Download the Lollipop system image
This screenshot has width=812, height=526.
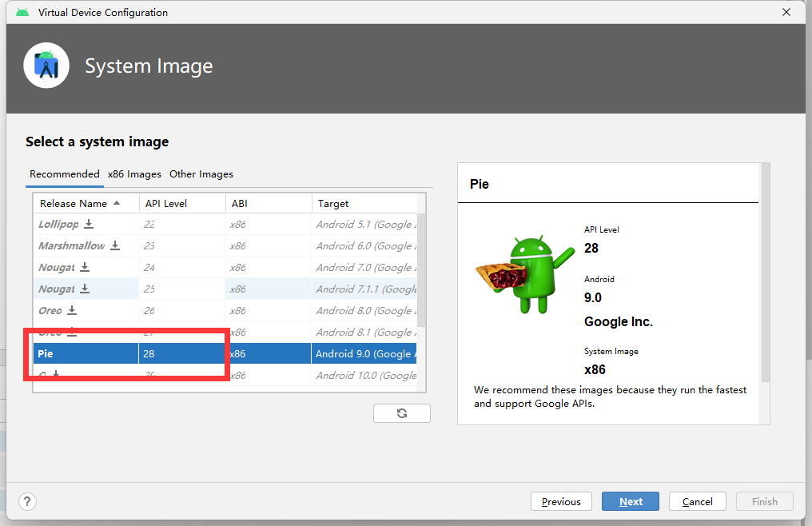89,224
